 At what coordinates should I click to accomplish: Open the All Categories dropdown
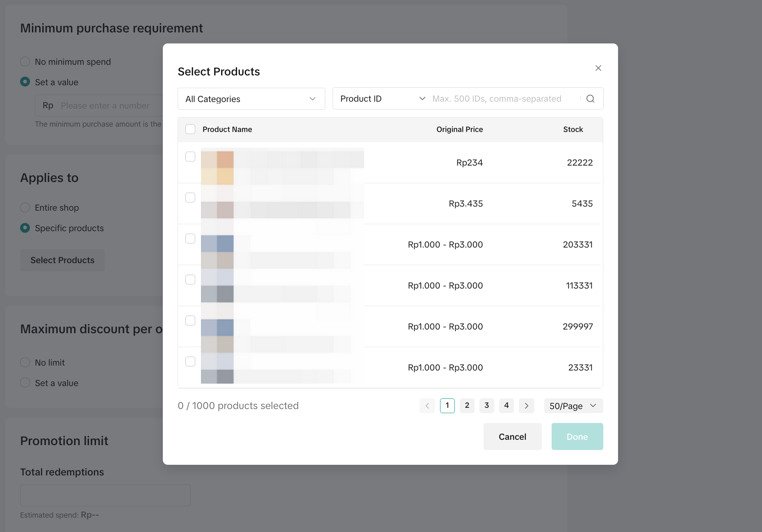pyautogui.click(x=251, y=99)
